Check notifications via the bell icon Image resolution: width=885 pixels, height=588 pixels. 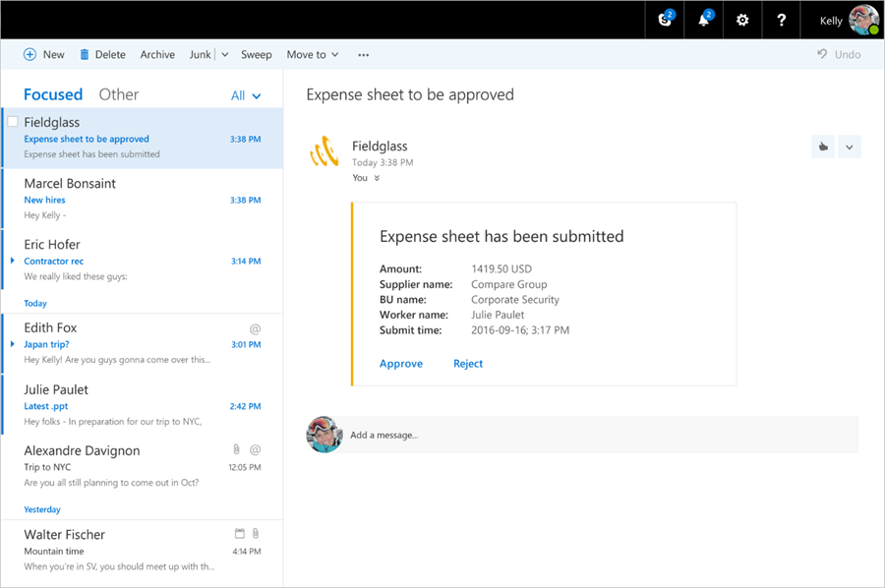703,20
